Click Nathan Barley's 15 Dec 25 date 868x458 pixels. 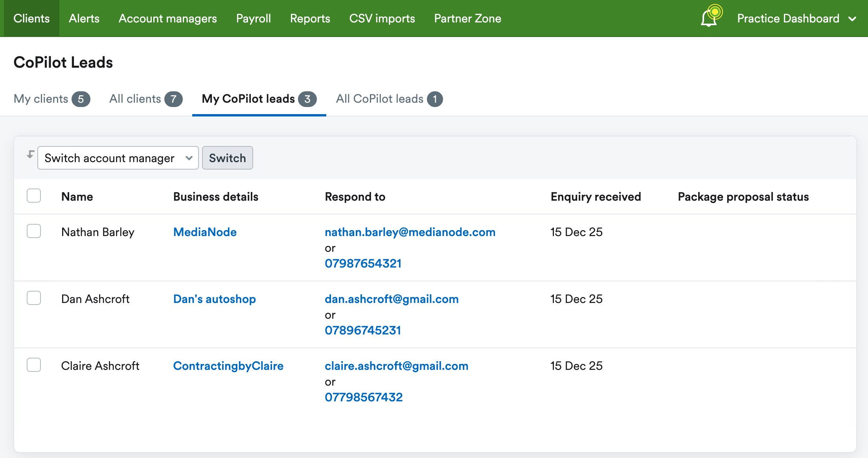point(576,232)
